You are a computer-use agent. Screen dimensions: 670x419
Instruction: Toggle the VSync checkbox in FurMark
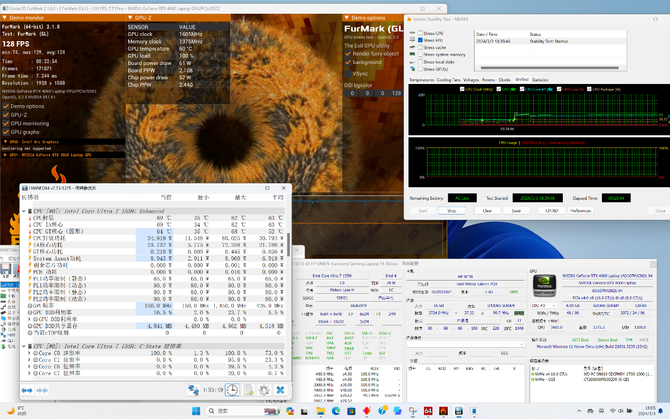[x=348, y=73]
